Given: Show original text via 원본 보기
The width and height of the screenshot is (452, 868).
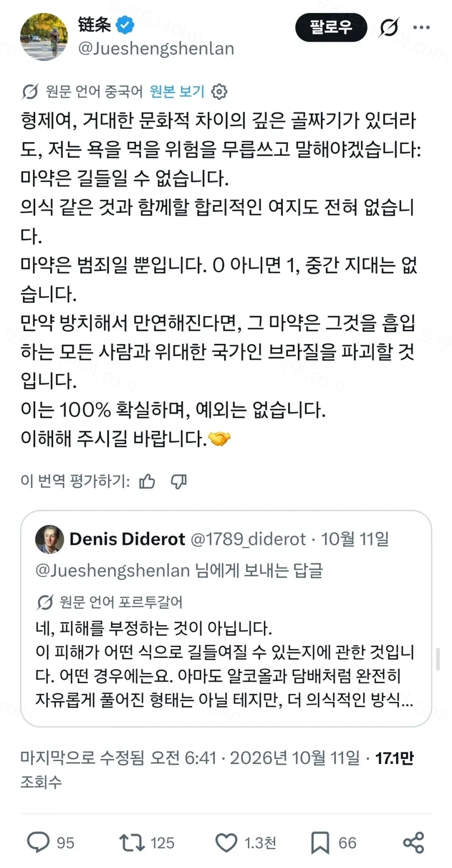Looking at the screenshot, I should (177, 91).
